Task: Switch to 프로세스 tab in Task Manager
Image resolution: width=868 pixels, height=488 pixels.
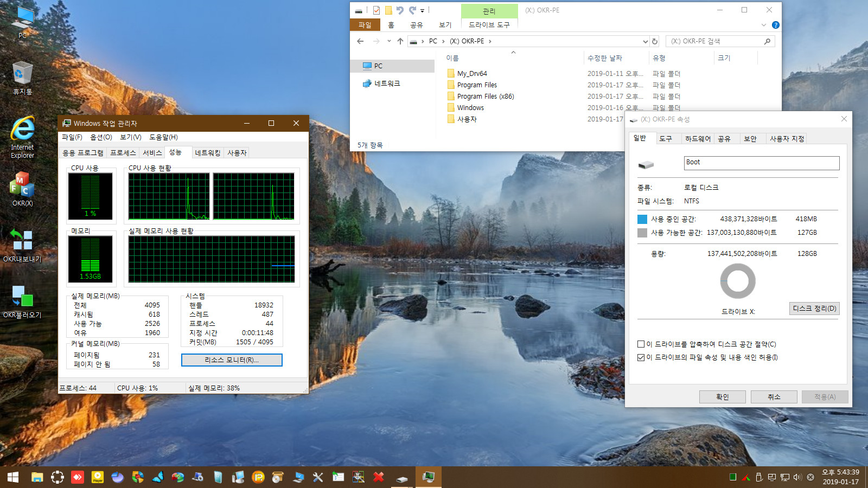Action: click(123, 153)
